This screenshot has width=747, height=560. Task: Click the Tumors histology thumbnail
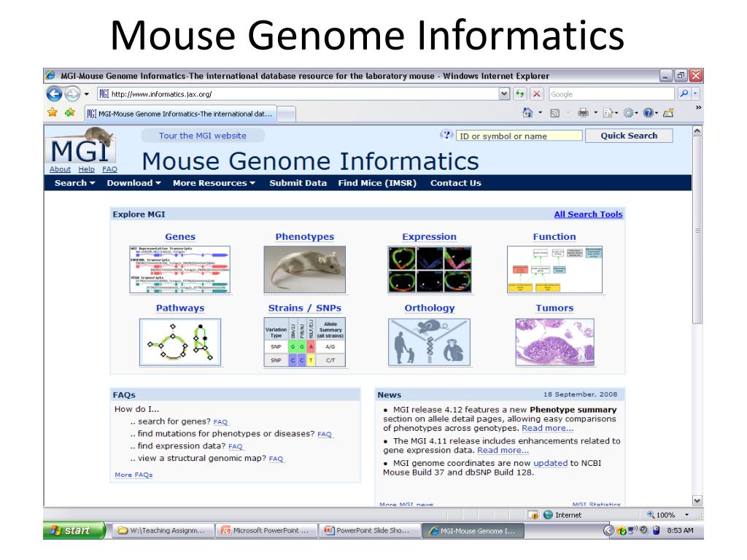(554, 342)
